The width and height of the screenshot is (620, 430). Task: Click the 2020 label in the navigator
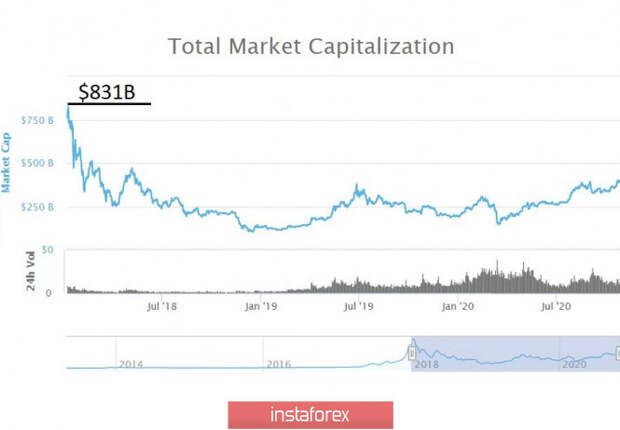click(x=574, y=364)
